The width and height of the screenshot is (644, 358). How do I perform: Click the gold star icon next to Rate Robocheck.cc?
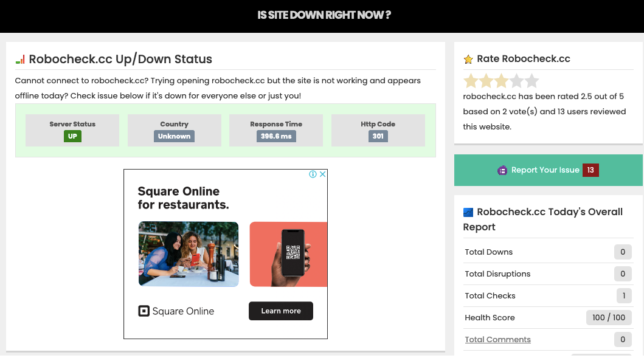[x=468, y=58]
